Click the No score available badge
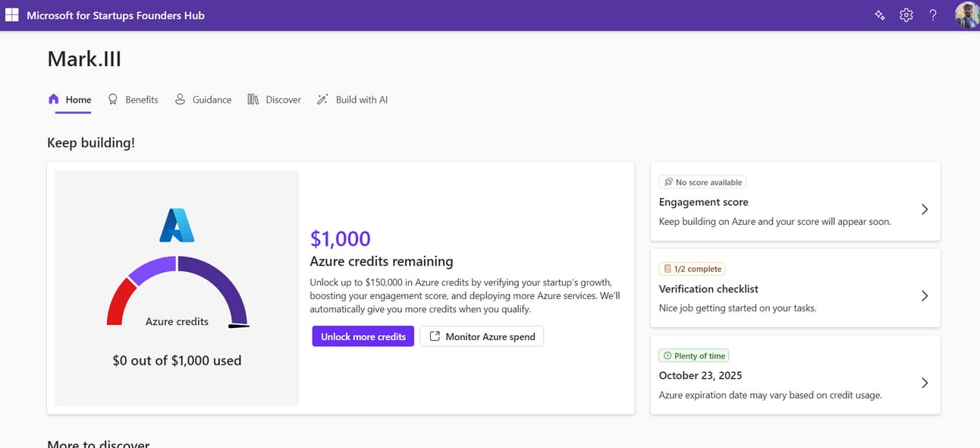The width and height of the screenshot is (980, 448). click(702, 182)
